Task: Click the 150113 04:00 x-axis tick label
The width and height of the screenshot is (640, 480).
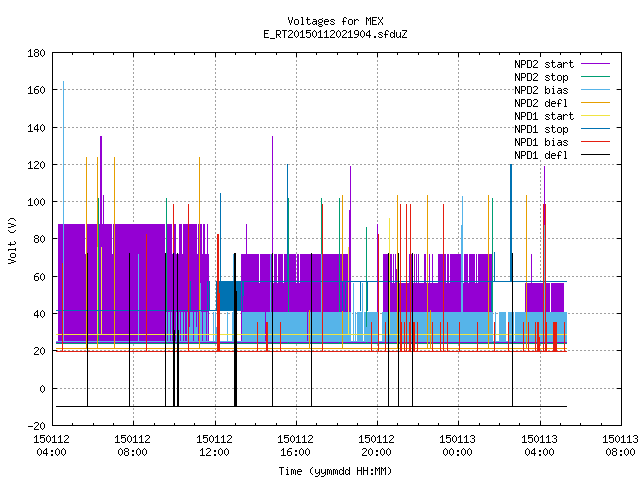Action: [x=539, y=446]
